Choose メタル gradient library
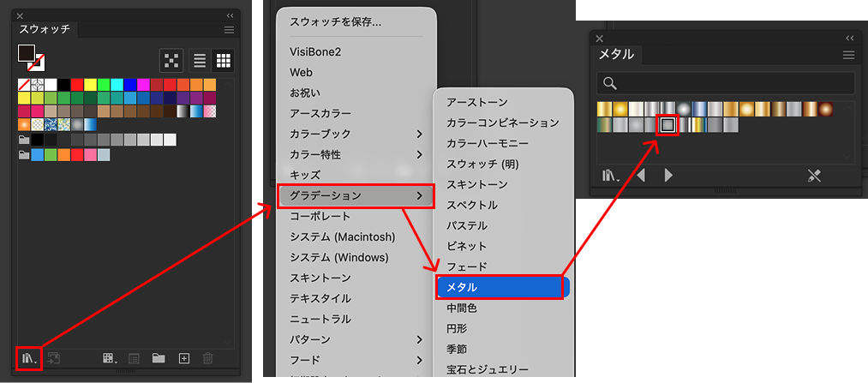Viewport: 868px width, 383px height. click(x=503, y=287)
